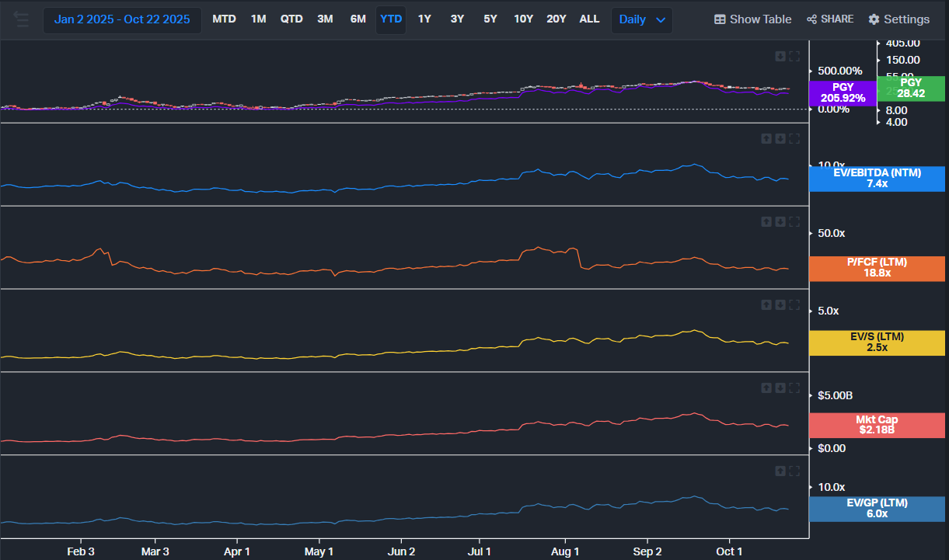Expand EV/GP pane to fullscreen
The width and height of the screenshot is (949, 560).
click(794, 471)
